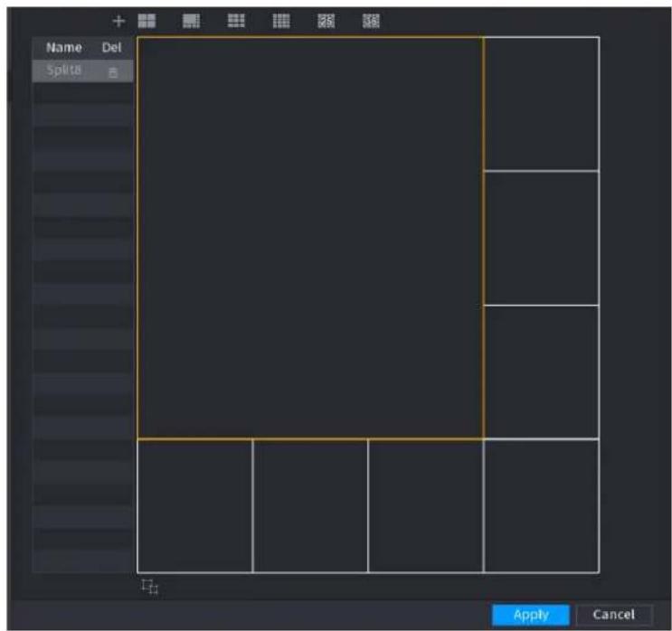Click the Name column header
Screen dimensions: 672x631
[64, 48]
